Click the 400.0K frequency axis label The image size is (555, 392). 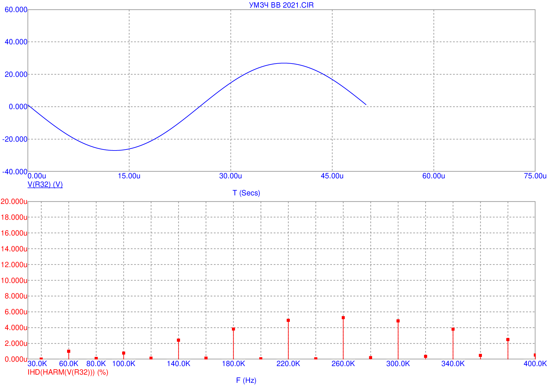click(535, 364)
